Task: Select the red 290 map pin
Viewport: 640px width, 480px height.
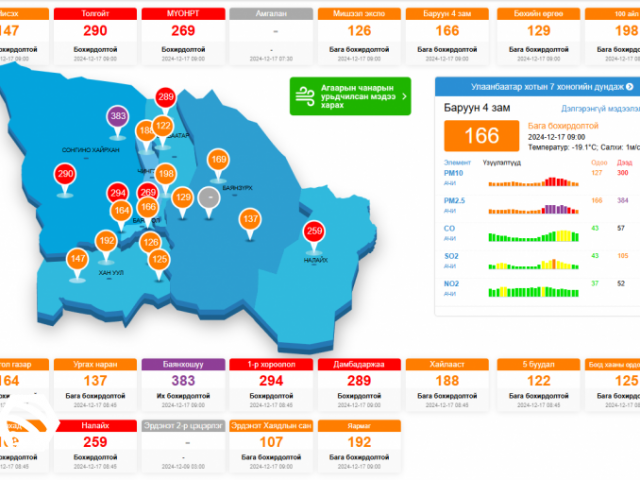Action: (x=66, y=176)
